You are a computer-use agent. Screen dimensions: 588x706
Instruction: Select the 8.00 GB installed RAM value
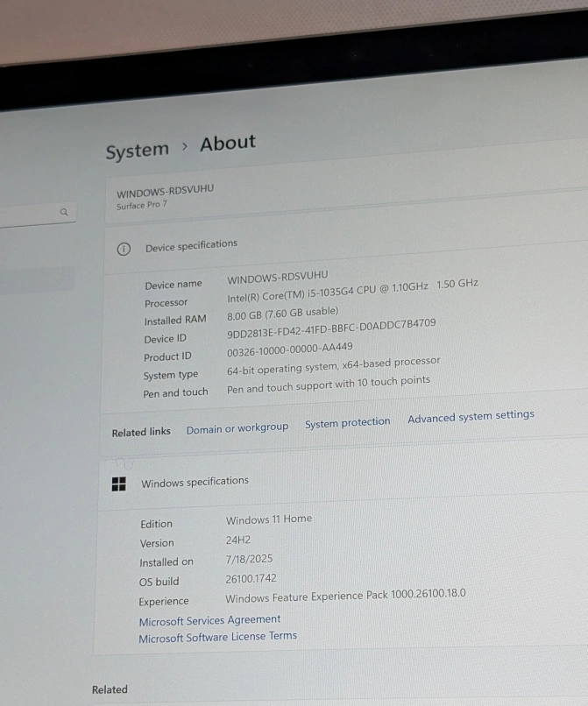(x=282, y=314)
